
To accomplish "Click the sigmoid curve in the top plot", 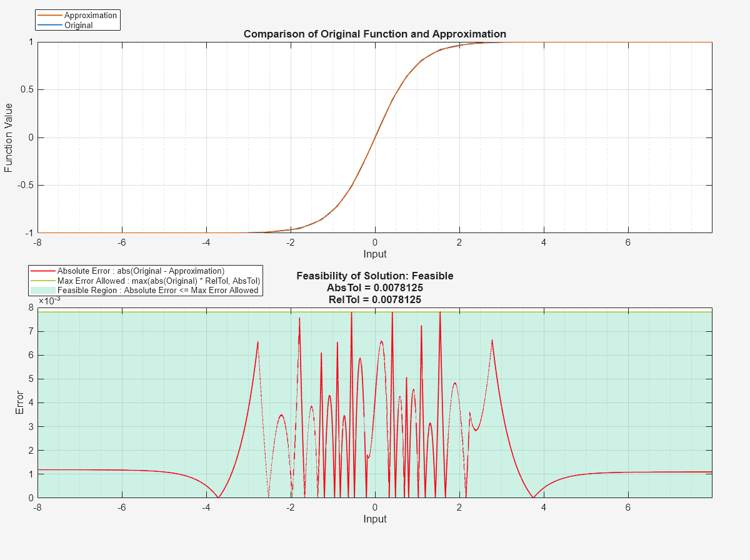I will 375,139.
